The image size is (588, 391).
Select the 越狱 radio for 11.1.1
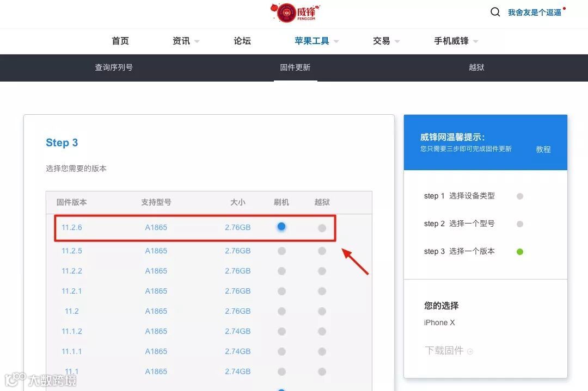(322, 352)
